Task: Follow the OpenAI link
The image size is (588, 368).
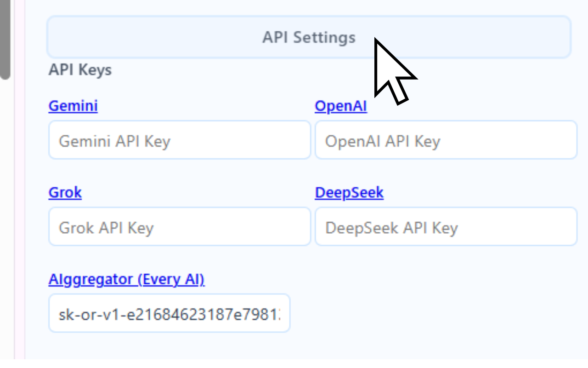Action: pyautogui.click(x=340, y=106)
